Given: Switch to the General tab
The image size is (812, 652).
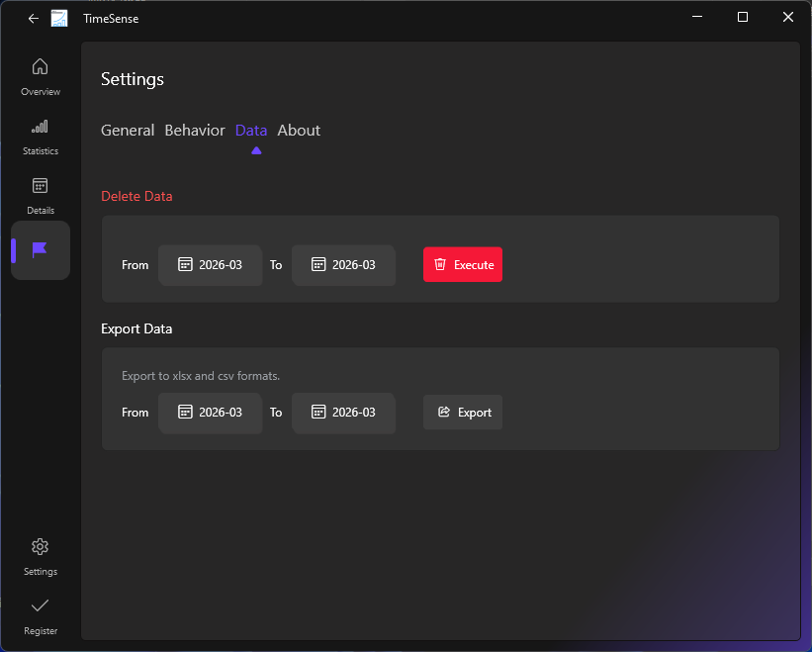Looking at the screenshot, I should (128, 130).
